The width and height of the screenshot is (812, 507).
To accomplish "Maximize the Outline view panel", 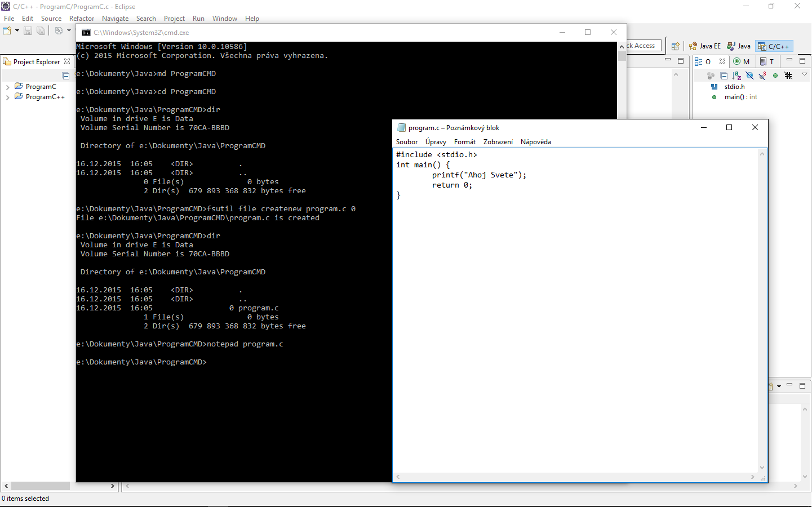I will 802,61.
